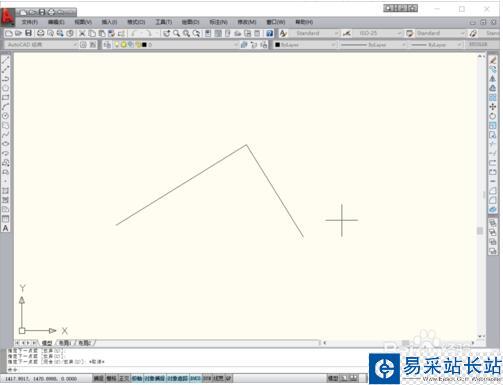The image size is (503, 385).
Task: Open the 帮助(H) menu
Action: 304,22
